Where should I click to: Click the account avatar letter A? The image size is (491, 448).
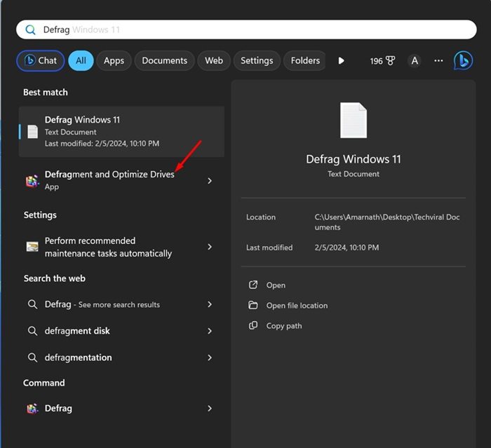[x=415, y=61]
